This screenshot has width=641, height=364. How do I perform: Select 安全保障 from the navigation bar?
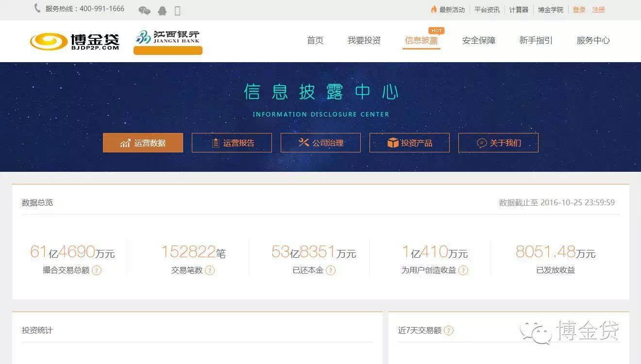pyautogui.click(x=479, y=40)
